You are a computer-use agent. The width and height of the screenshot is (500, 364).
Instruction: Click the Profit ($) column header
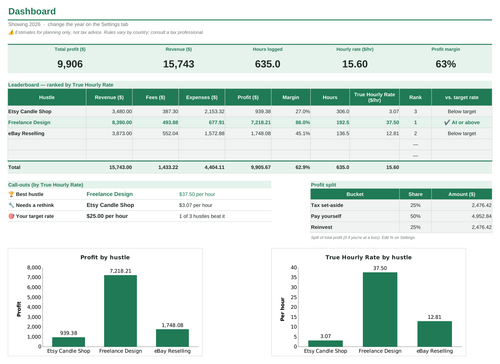[x=248, y=97]
